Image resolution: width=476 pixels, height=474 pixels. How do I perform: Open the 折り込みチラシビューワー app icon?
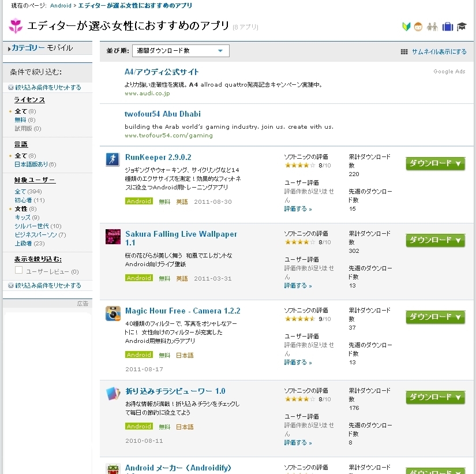tap(113, 394)
